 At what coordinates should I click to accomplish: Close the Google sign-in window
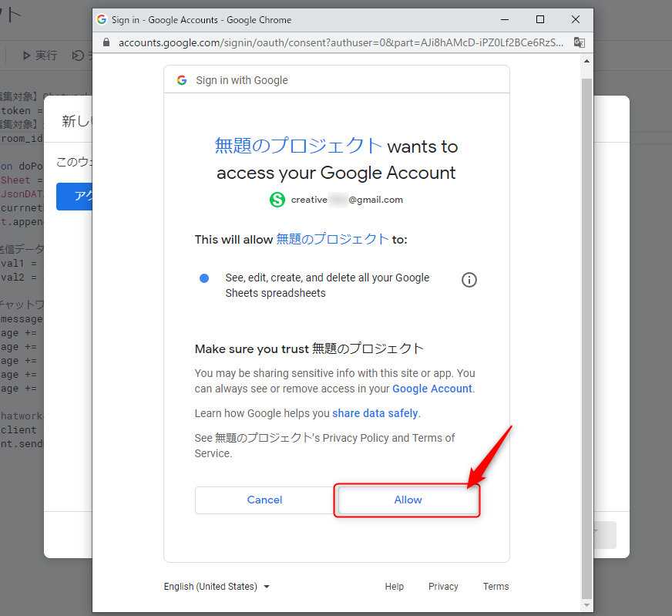tap(576, 20)
